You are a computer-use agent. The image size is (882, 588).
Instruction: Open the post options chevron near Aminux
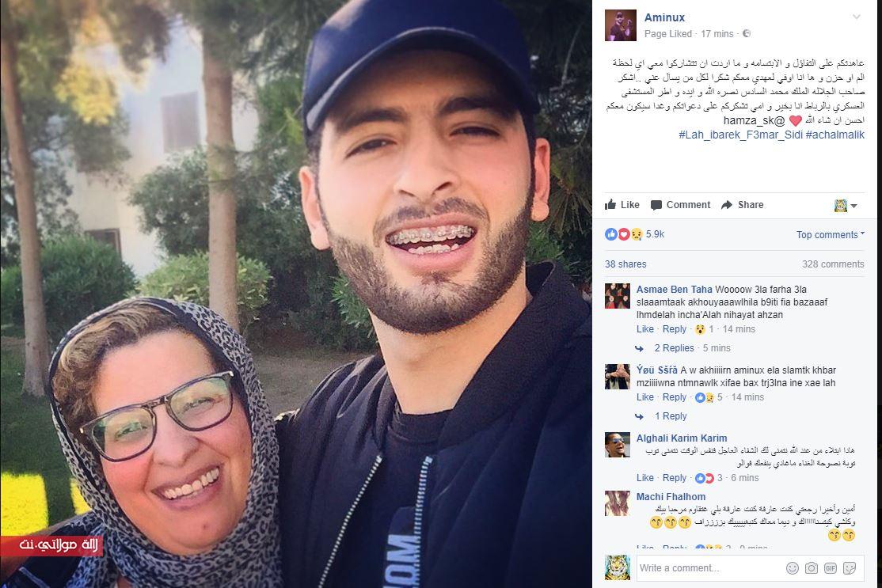click(856, 17)
